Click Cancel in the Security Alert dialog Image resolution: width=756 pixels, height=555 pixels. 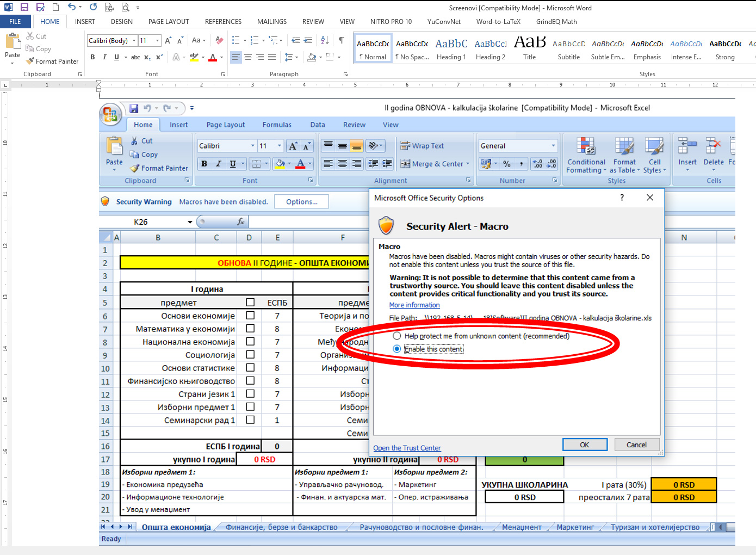(637, 445)
